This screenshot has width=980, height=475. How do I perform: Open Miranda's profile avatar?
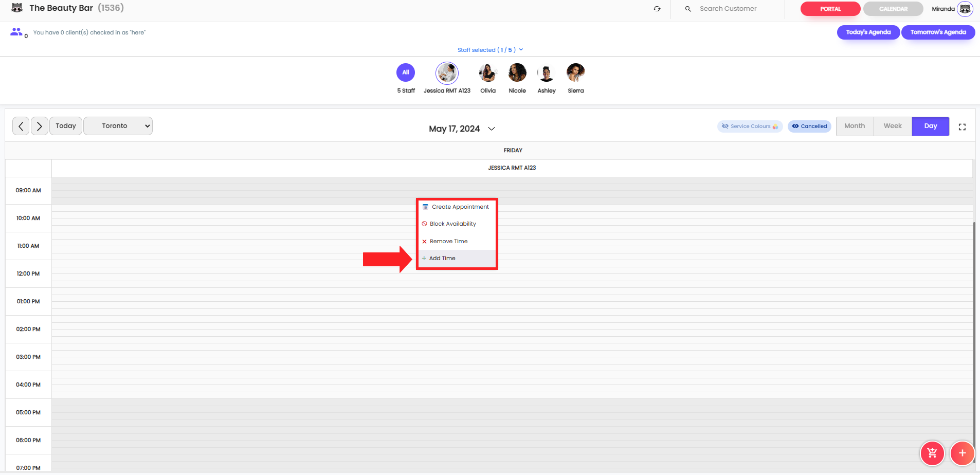click(965, 9)
